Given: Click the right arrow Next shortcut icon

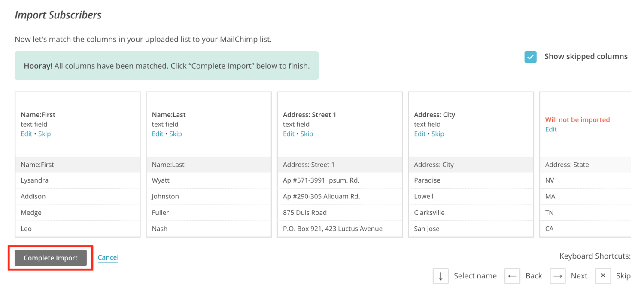Looking at the screenshot, I should 558,276.
